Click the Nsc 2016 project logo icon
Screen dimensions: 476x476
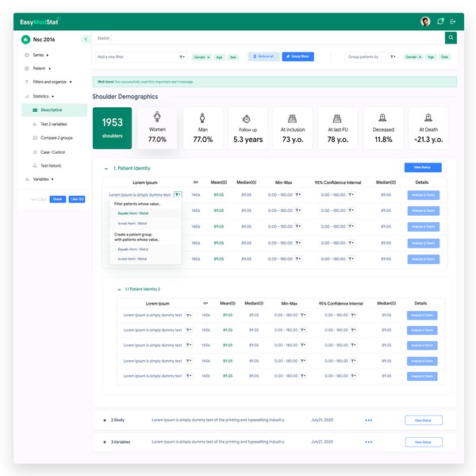pyautogui.click(x=25, y=39)
